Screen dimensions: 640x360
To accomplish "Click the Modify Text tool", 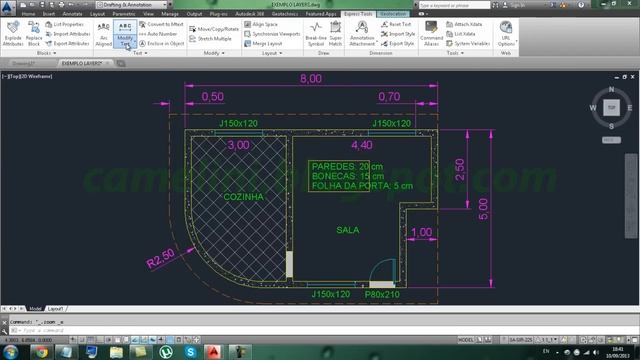I will (124, 33).
